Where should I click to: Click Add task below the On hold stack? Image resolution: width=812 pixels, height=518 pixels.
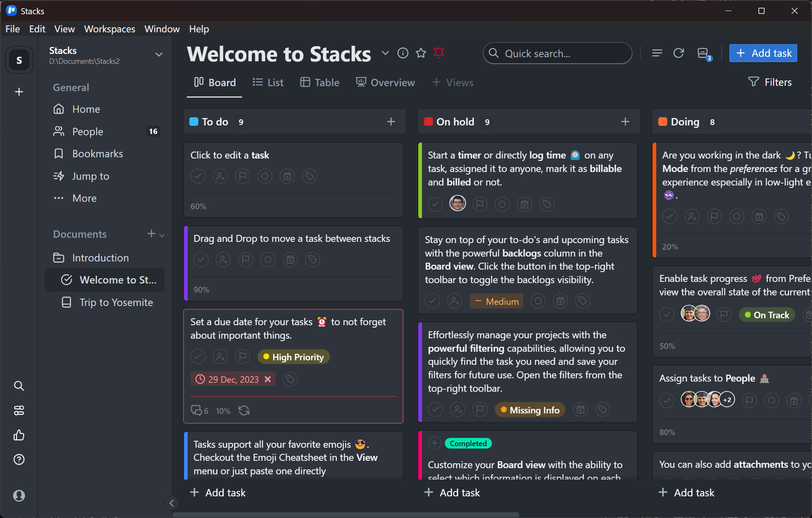(452, 493)
